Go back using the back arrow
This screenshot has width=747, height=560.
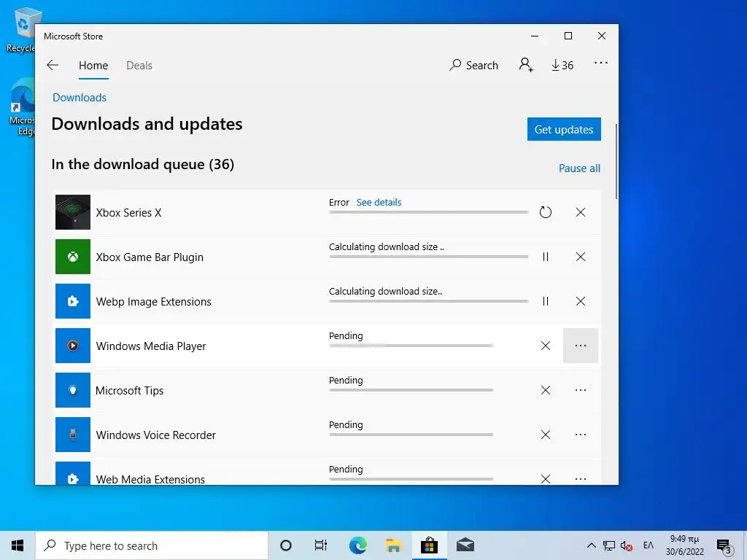click(x=53, y=65)
